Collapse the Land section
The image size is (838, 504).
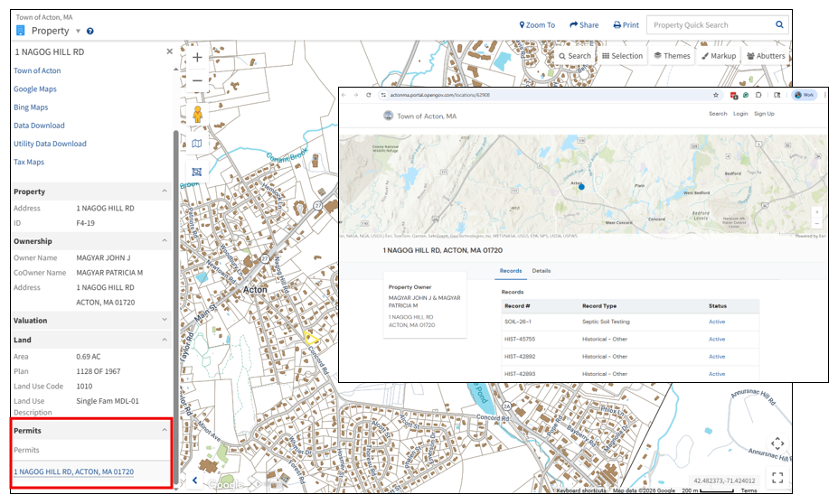[x=164, y=340]
